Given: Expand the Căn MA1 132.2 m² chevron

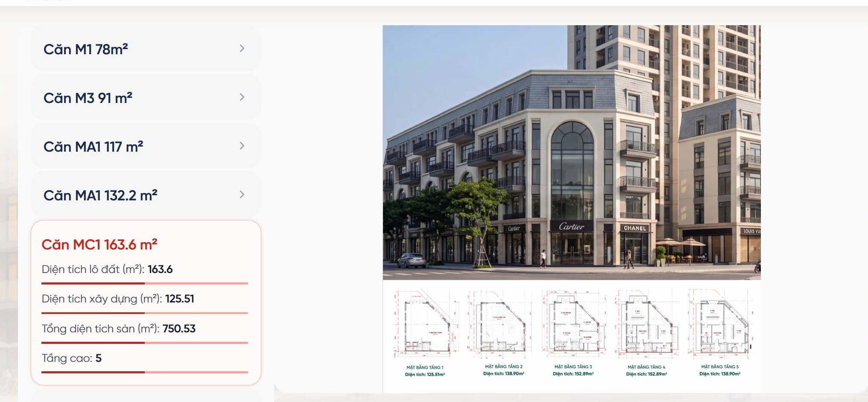Looking at the screenshot, I should coord(242,195).
